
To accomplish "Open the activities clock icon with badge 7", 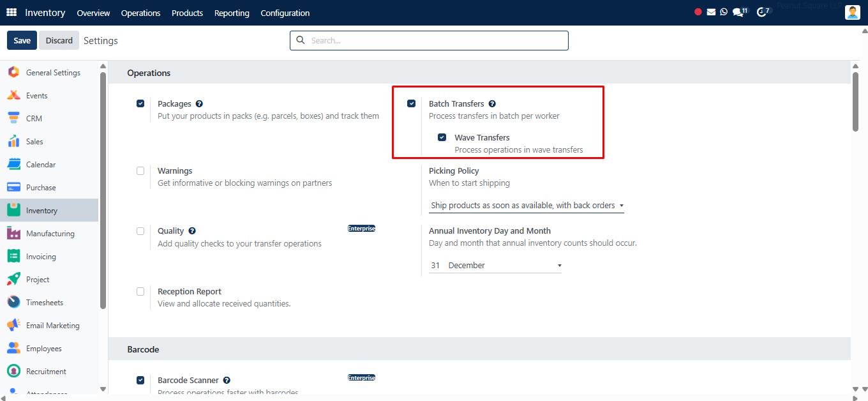I will [763, 12].
